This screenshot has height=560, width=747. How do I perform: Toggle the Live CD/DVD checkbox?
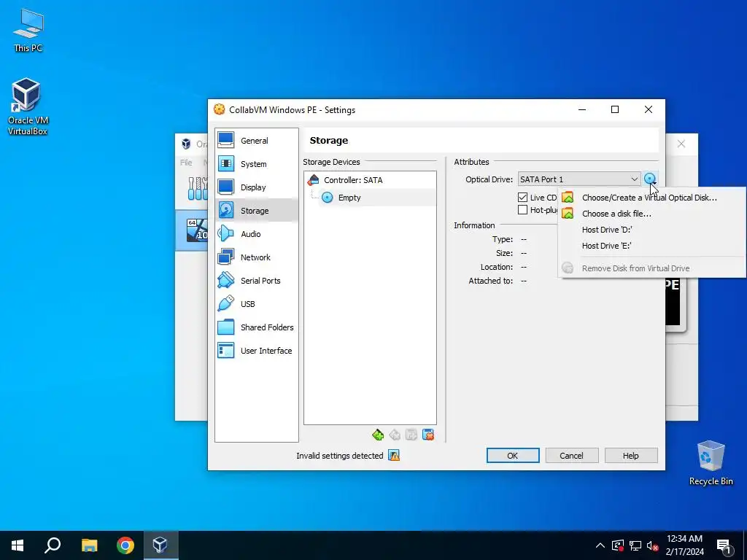tap(522, 197)
